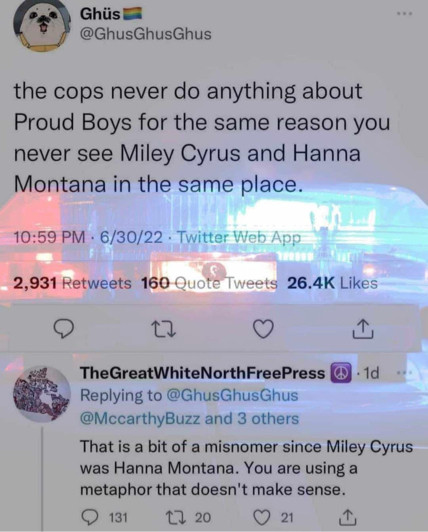The height and width of the screenshot is (532, 428).
Task: Like the reply with 21 likes
Action: [x=274, y=517]
